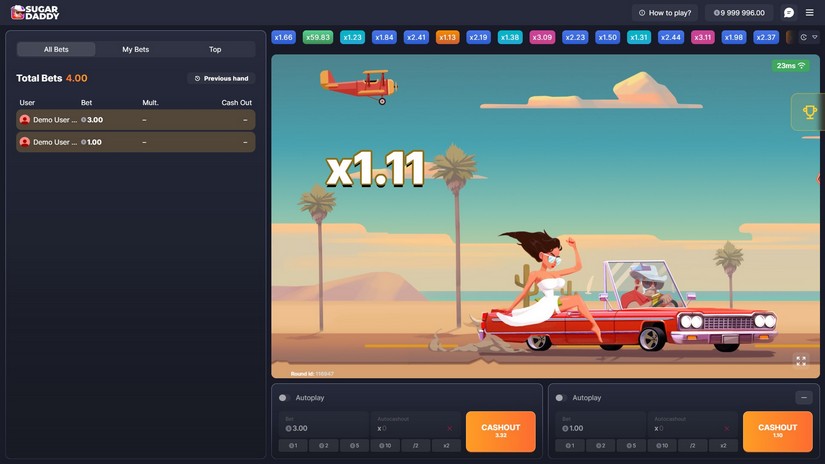Double the bet with x2 in 3.00 panel
825x464 pixels.
(x=446, y=446)
